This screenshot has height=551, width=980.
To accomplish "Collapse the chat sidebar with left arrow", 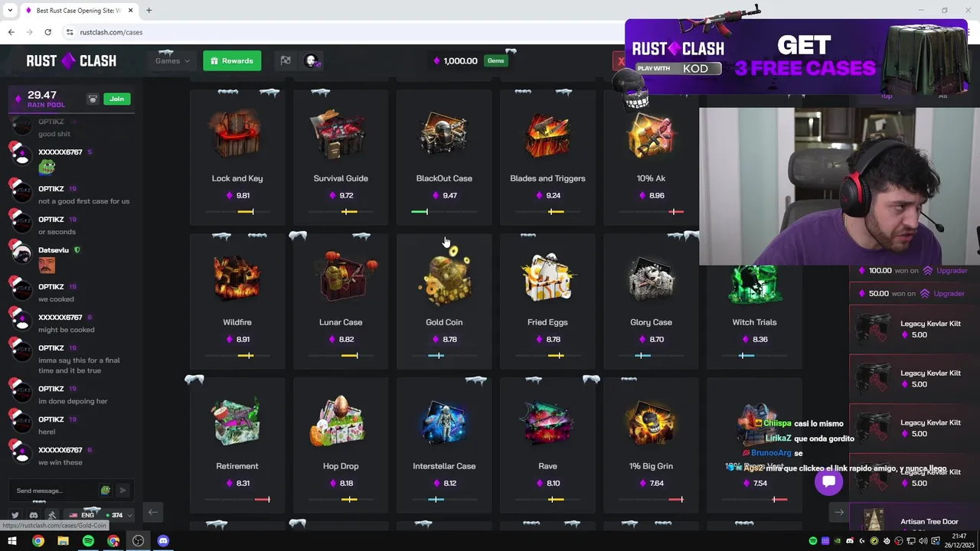I will (x=152, y=512).
